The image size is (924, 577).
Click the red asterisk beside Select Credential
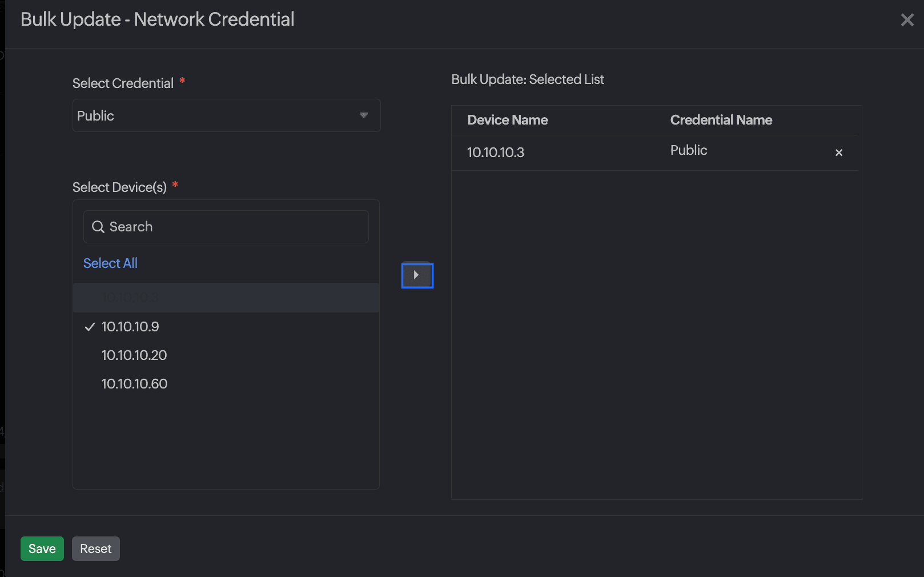point(182,82)
